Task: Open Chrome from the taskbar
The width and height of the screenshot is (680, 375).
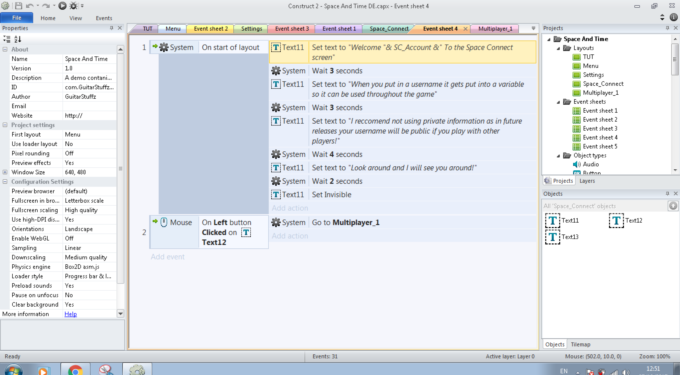Action: coord(75,370)
